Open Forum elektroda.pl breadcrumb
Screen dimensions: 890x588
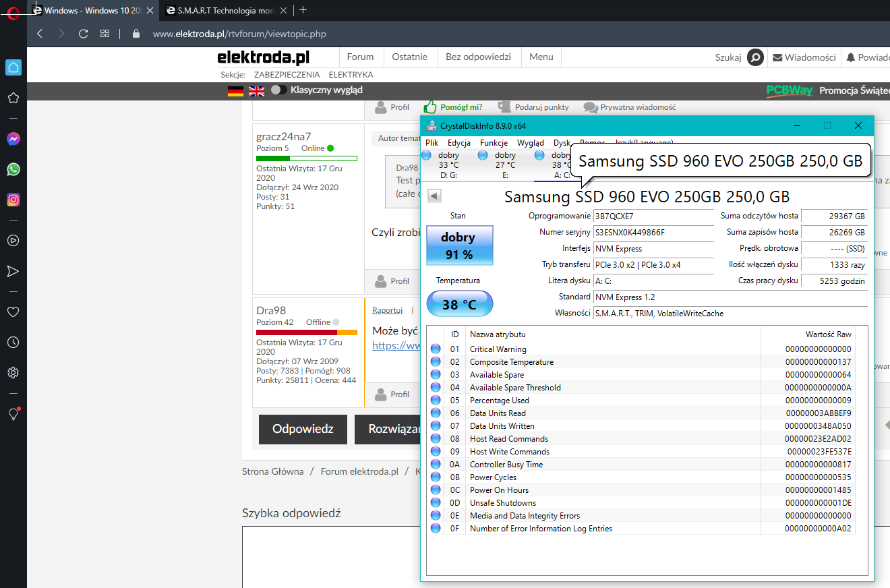[359, 471]
